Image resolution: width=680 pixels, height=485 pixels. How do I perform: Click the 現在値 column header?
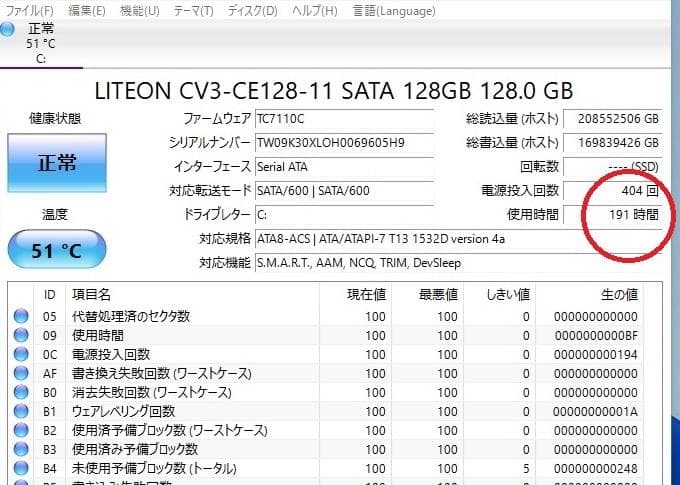(356, 295)
